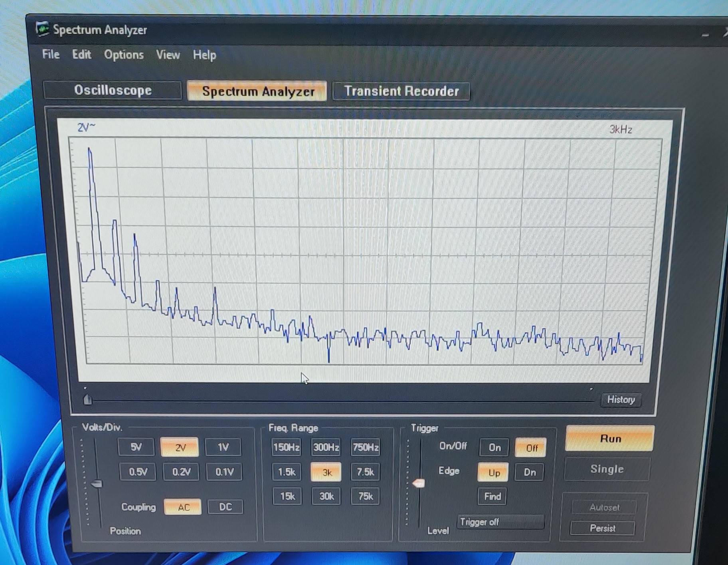Set frequency range to 30k
Screen dimensions: 728x565
tap(326, 497)
